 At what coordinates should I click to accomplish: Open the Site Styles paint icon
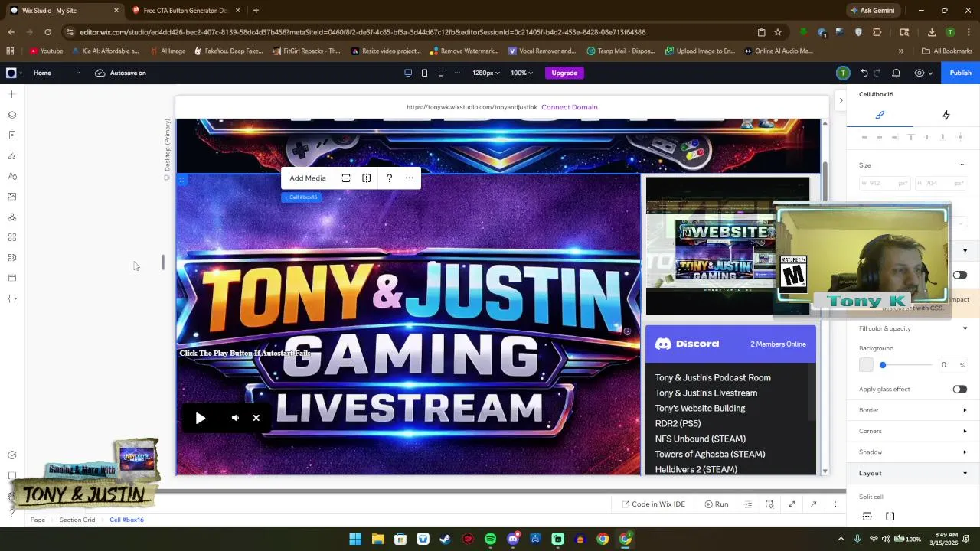(x=11, y=176)
